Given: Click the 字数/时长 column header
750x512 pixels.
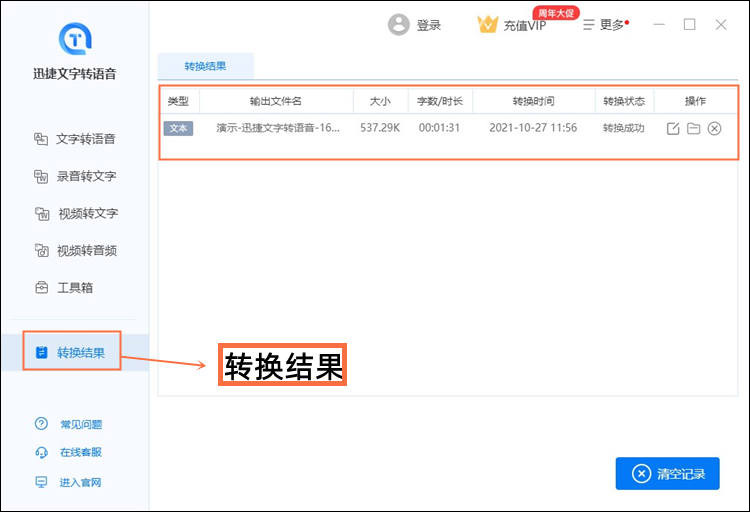Looking at the screenshot, I should 440,101.
